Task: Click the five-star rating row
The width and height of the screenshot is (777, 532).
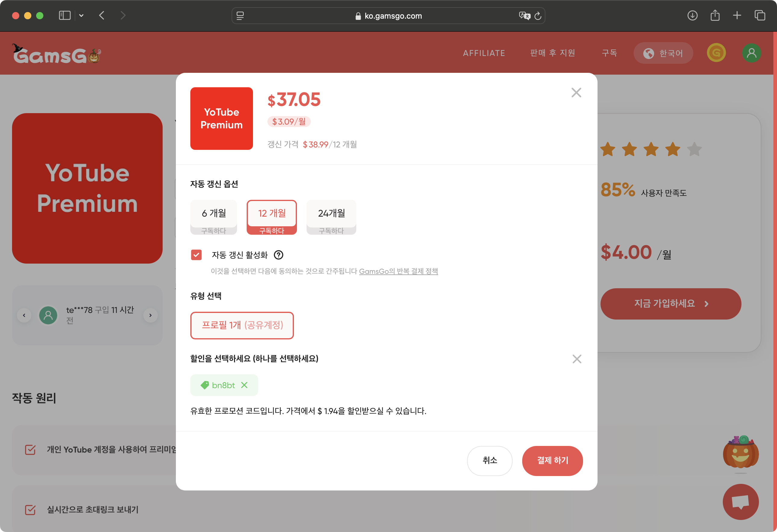Action: [x=651, y=149]
